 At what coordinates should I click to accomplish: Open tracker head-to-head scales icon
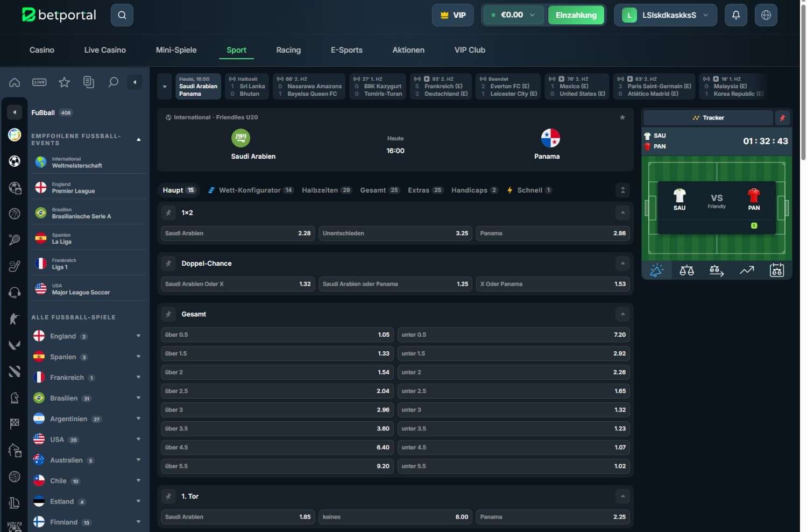[686, 271]
